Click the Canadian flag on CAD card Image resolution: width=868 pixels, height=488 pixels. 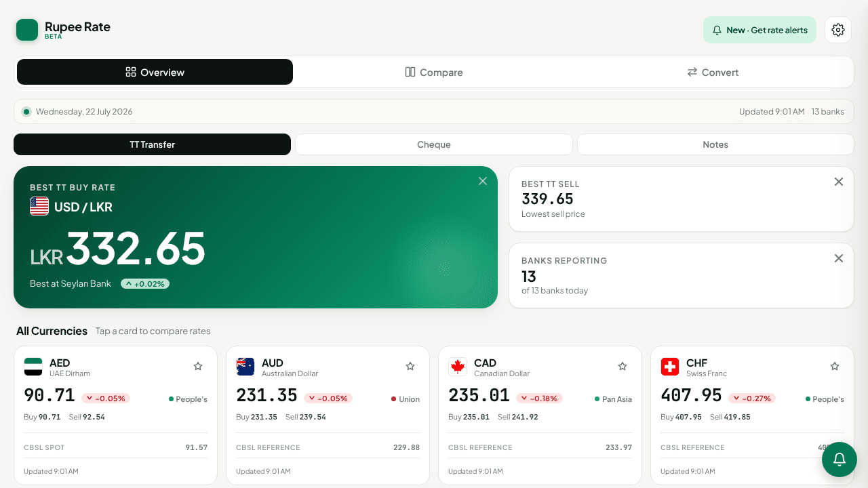458,367
